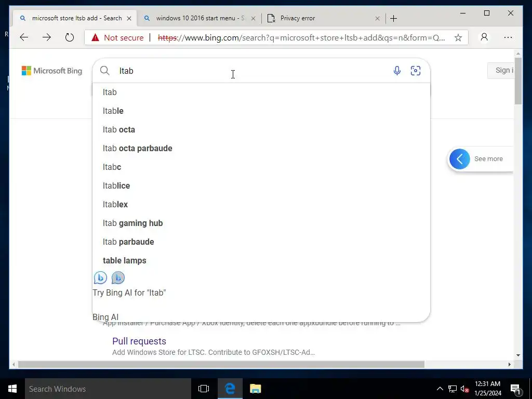Click the scroll left arrow
Image resolution: width=532 pixels, height=399 pixels.
click(x=13, y=364)
